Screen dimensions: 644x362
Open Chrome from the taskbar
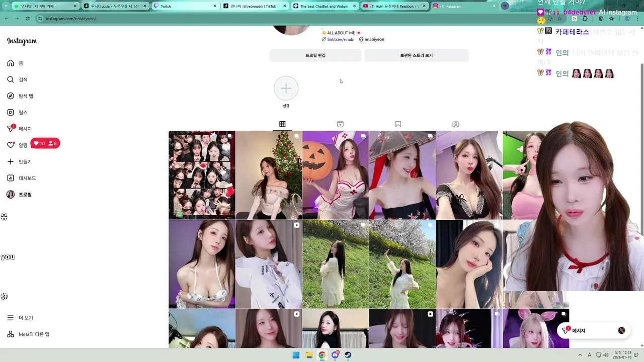322,355
